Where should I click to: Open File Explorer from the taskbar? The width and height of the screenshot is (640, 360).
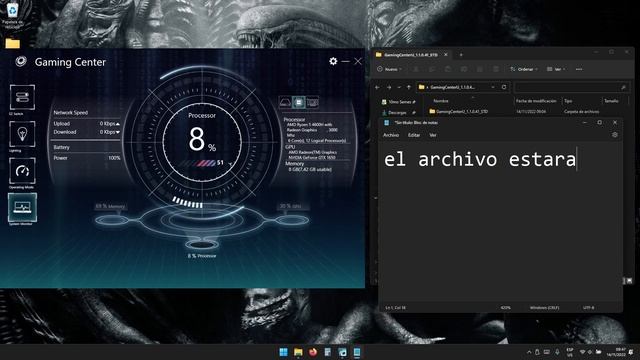tap(298, 352)
